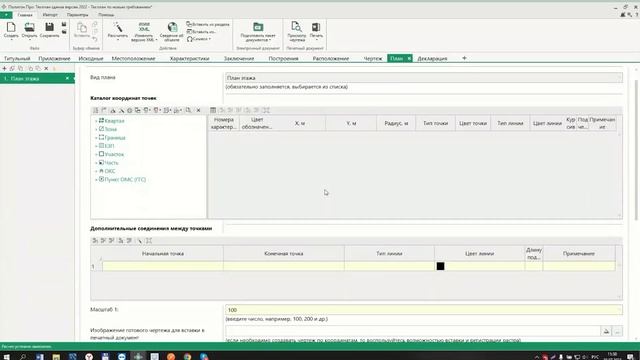Click the delete X icon above left list
640x360 pixels.
tap(46, 69)
